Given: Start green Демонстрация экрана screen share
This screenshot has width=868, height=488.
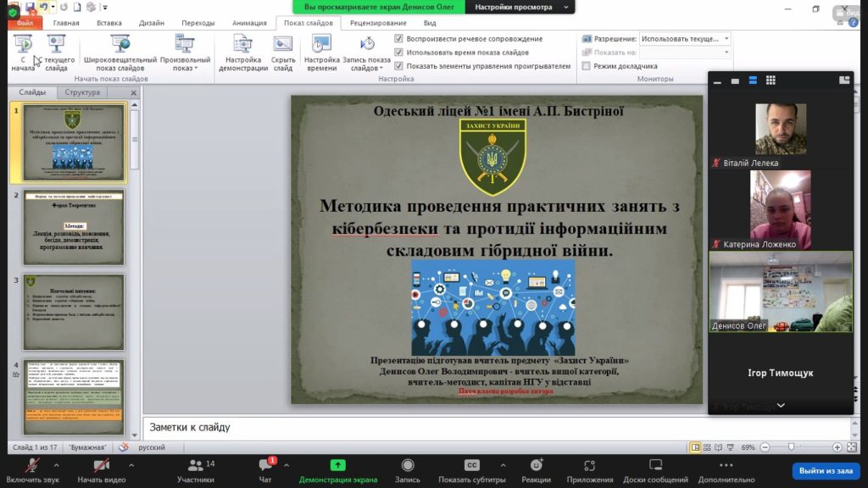Looking at the screenshot, I should [337, 465].
